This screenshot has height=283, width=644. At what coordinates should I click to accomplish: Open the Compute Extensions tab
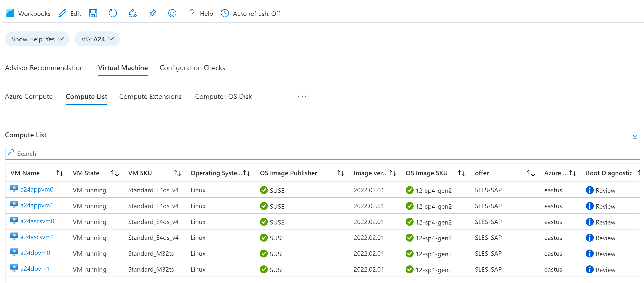[x=150, y=97]
